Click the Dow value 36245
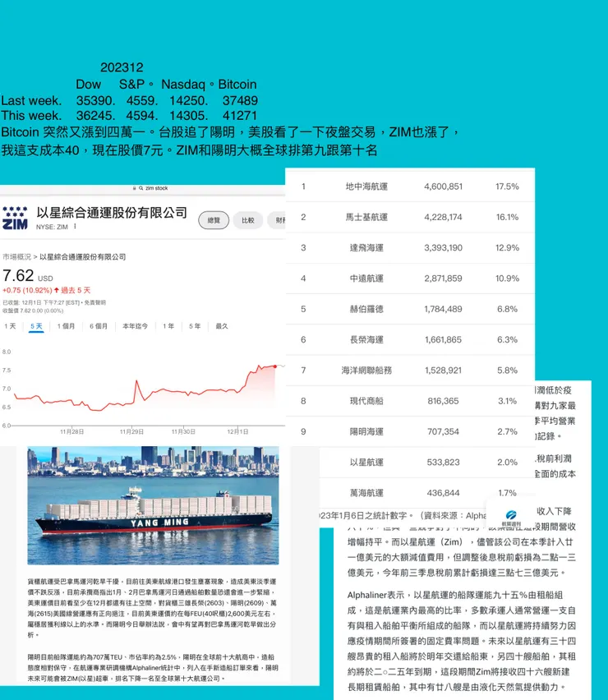The width and height of the screenshot is (608, 700). tap(95, 116)
